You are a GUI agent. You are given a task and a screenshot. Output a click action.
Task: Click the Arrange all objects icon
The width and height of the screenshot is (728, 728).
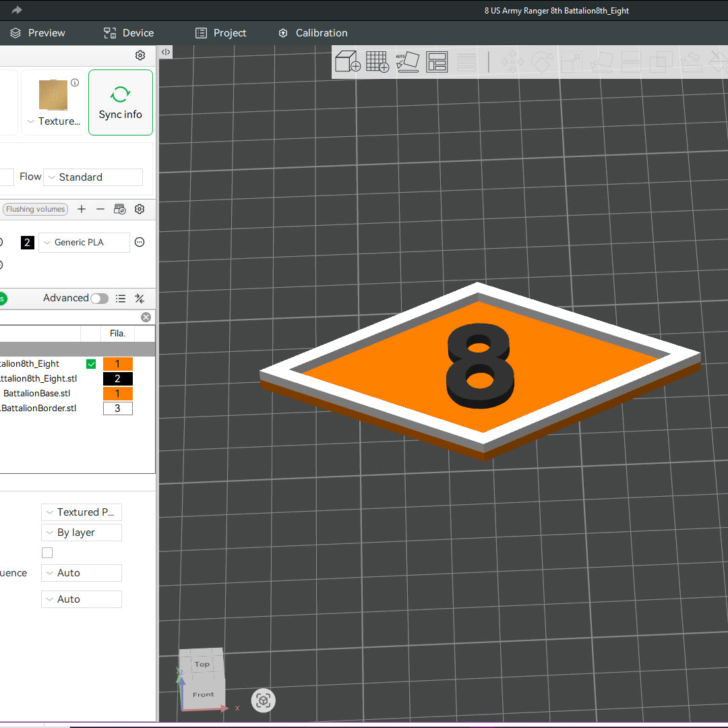437,62
